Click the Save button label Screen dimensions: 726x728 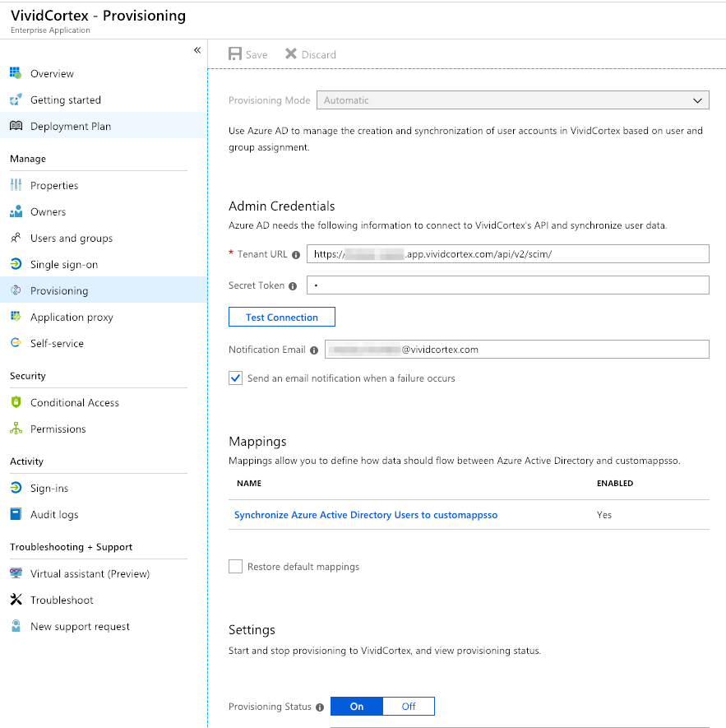(x=257, y=55)
